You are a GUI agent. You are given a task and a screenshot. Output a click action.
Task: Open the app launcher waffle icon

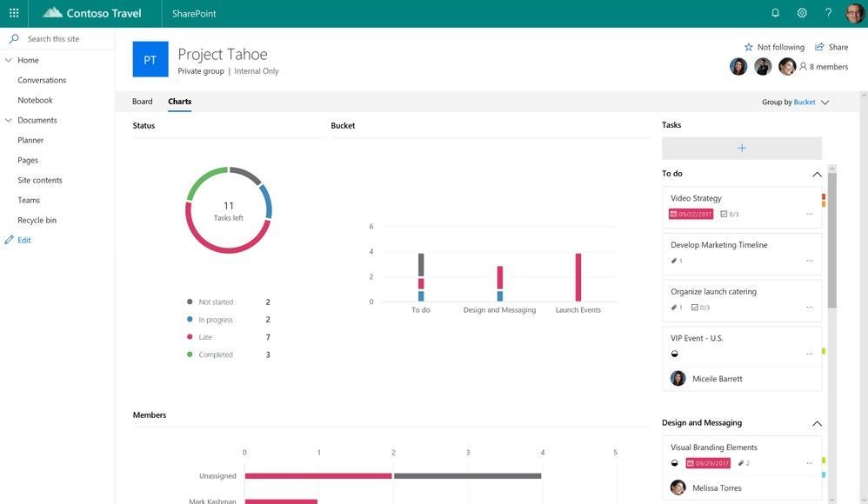pyautogui.click(x=14, y=13)
